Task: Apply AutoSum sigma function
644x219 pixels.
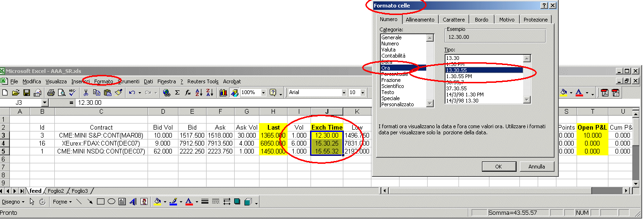Action: (x=177, y=93)
